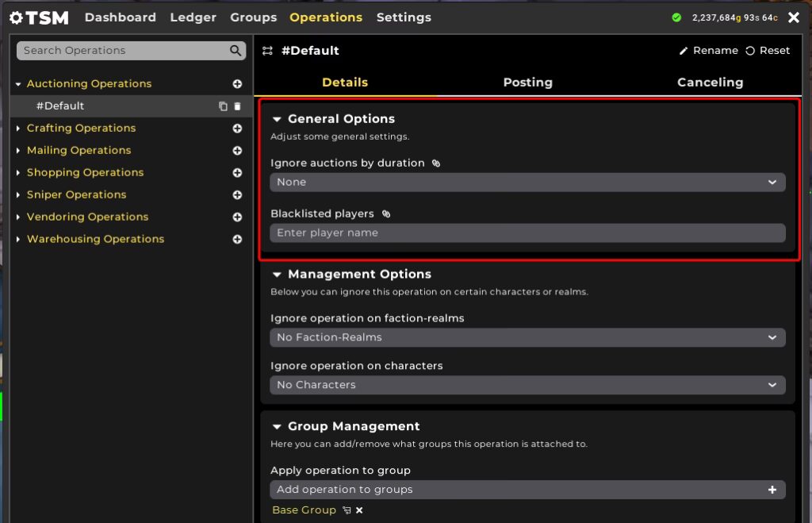Image resolution: width=812 pixels, height=523 pixels.
Task: Add a new Auctioning operation with plus icon
Action: [237, 84]
